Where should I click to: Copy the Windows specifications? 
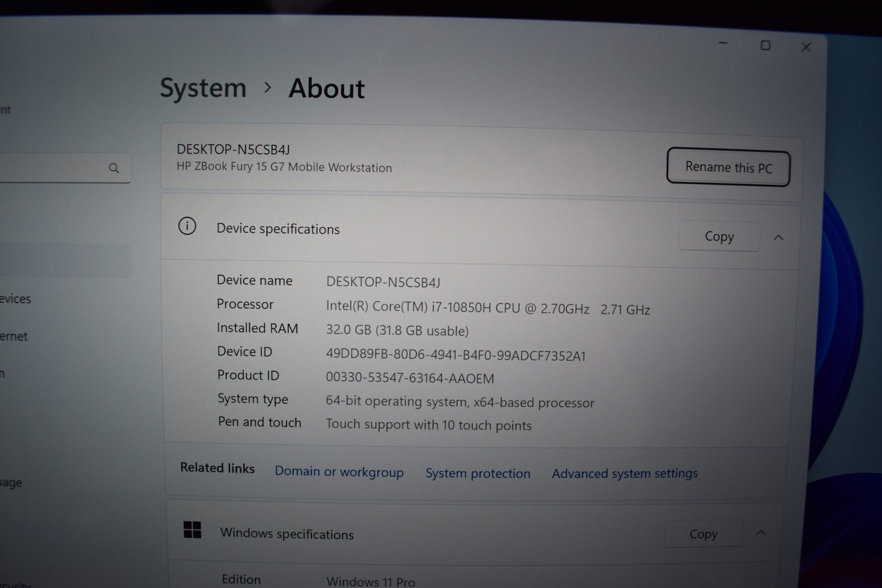coord(704,534)
